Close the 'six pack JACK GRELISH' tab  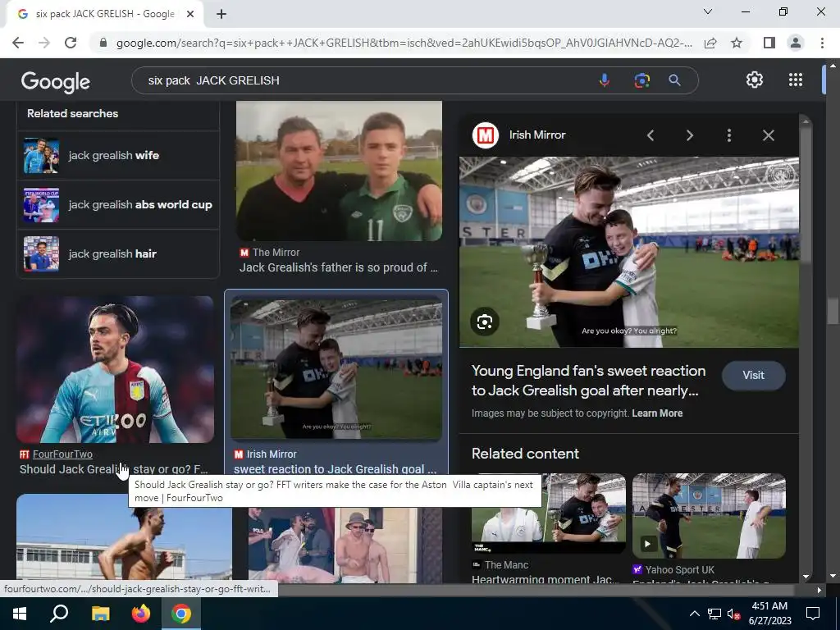pos(190,14)
